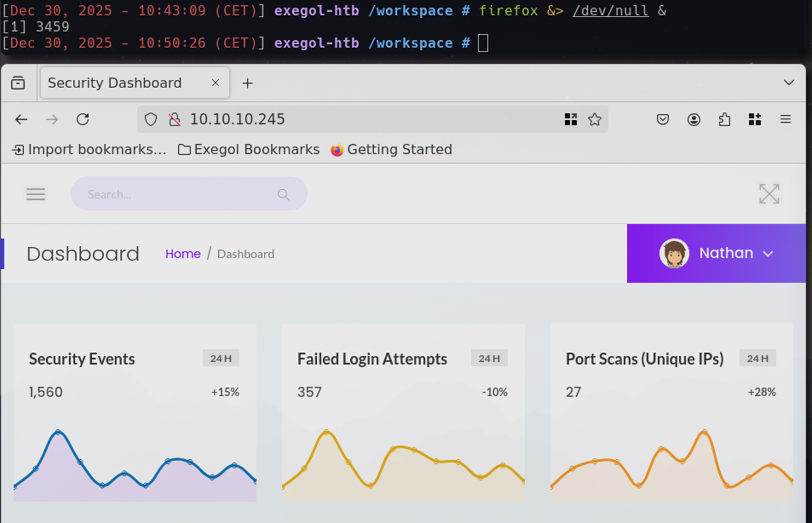This screenshot has width=812, height=523.
Task: Click the Home breadcrumb link
Action: pyautogui.click(x=182, y=254)
